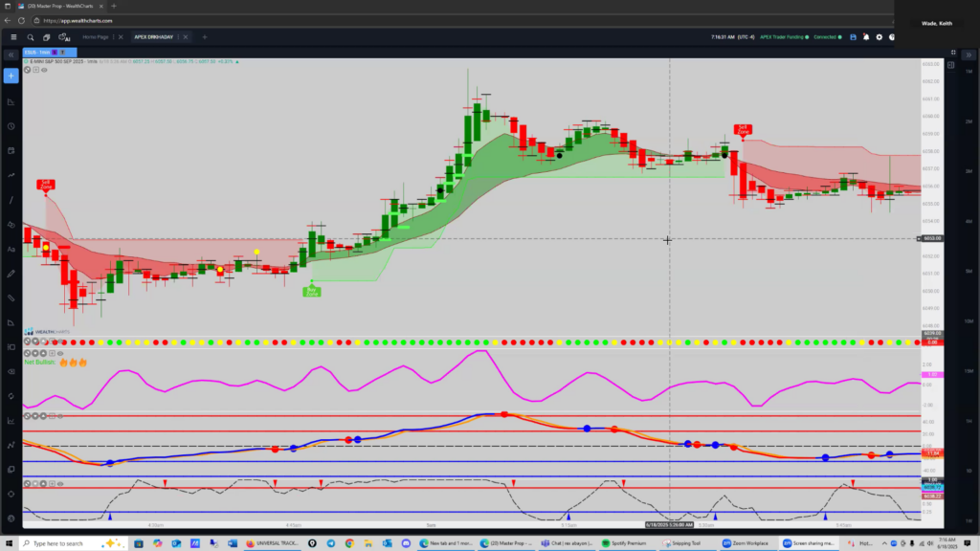This screenshot has height=551, width=980.
Task: Click browser back arrow
Action: [8, 21]
